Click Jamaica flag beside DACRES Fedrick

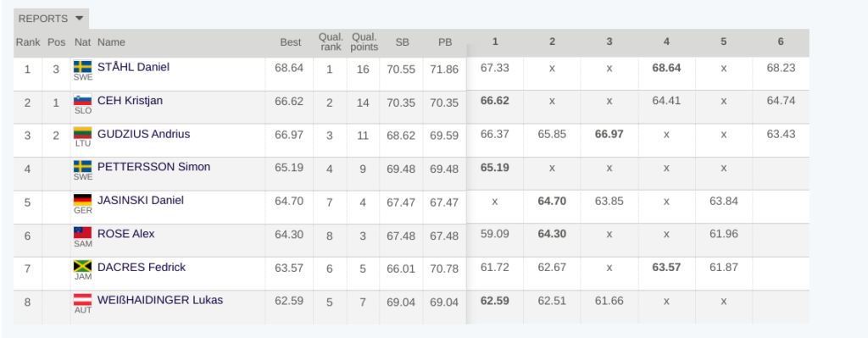pyautogui.click(x=82, y=267)
